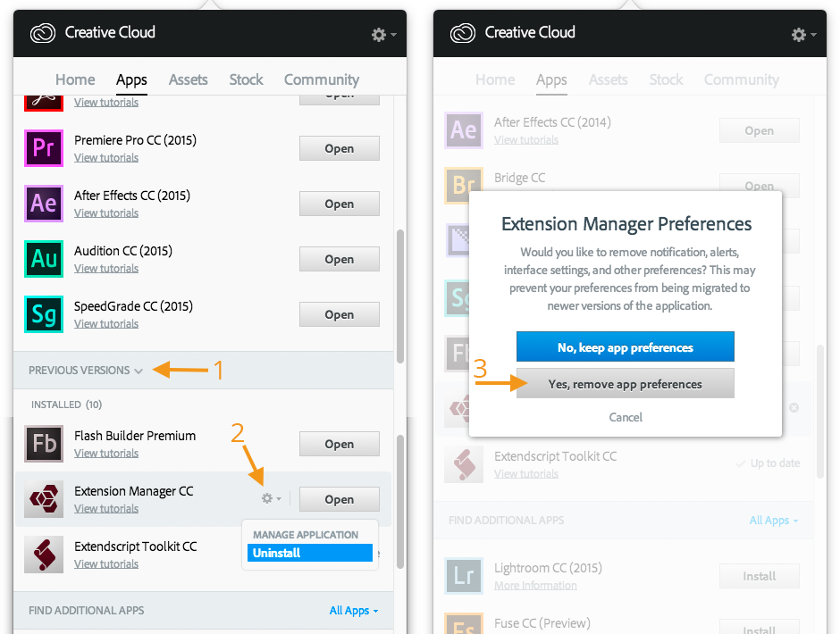Click No, keep app preferences button
The image size is (840, 634).
coord(625,347)
